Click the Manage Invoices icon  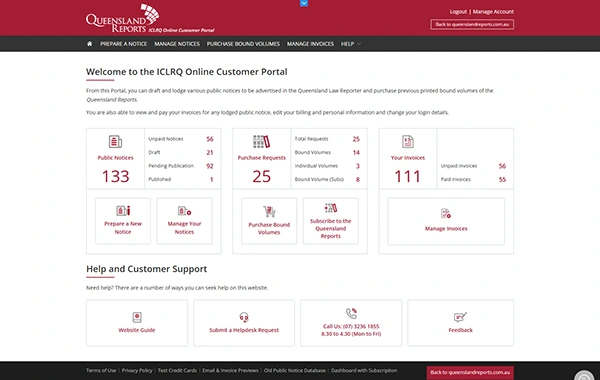[x=446, y=214]
